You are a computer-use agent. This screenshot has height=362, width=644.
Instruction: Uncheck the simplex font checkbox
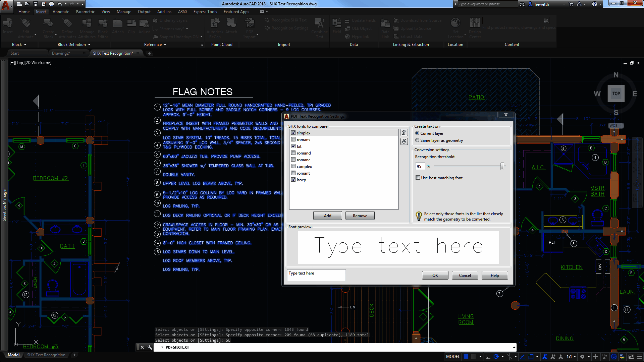[293, 133]
